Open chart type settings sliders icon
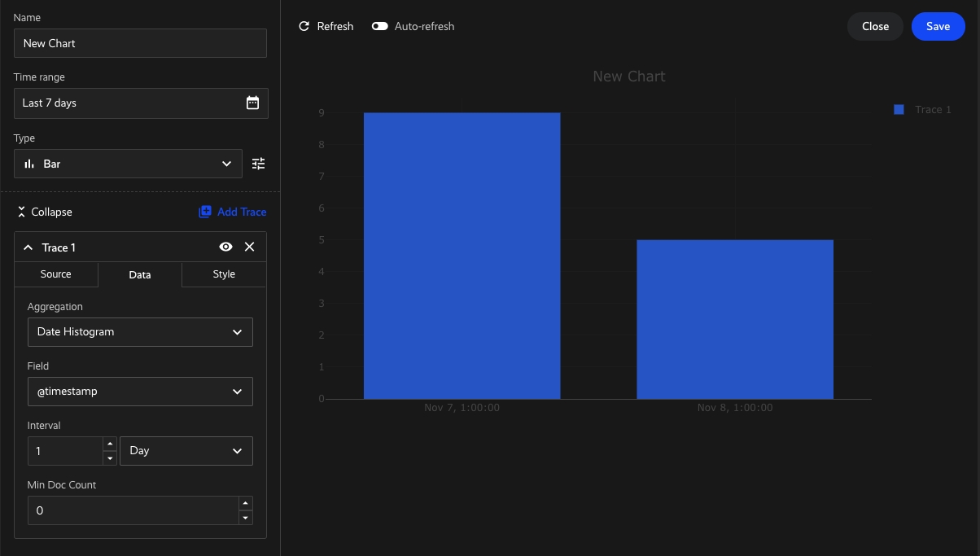 pyautogui.click(x=258, y=164)
